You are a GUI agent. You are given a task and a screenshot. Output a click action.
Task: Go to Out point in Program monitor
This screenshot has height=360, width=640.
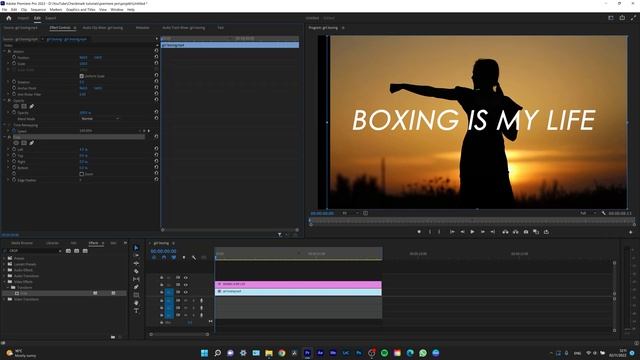coord(493,232)
